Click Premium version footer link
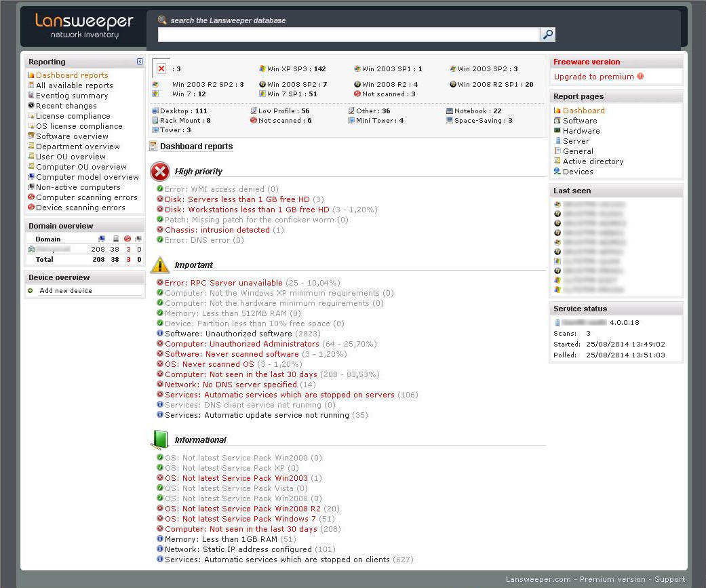706x588 pixels. click(612, 579)
